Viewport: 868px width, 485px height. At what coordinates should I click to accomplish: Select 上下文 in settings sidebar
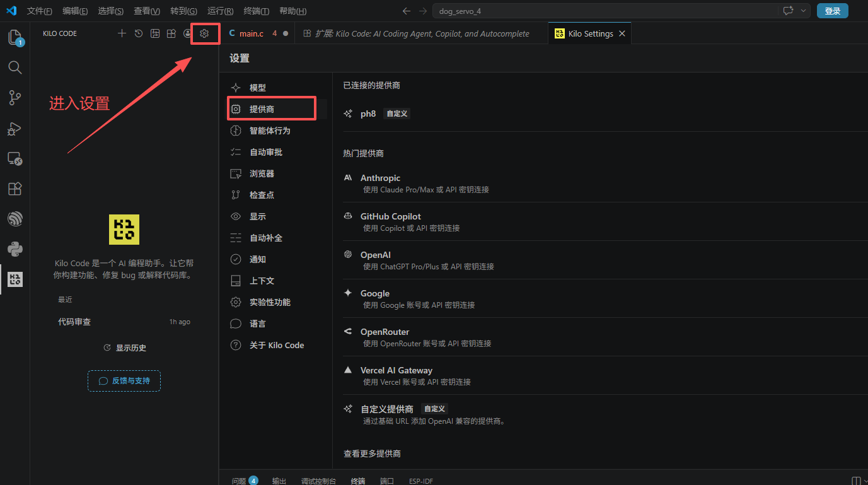pyautogui.click(x=277, y=281)
